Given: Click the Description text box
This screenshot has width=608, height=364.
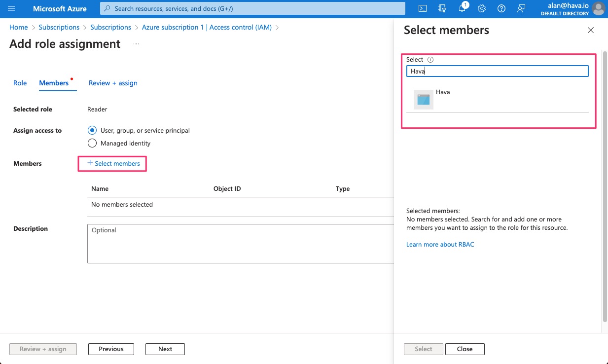Looking at the screenshot, I should pyautogui.click(x=241, y=244).
